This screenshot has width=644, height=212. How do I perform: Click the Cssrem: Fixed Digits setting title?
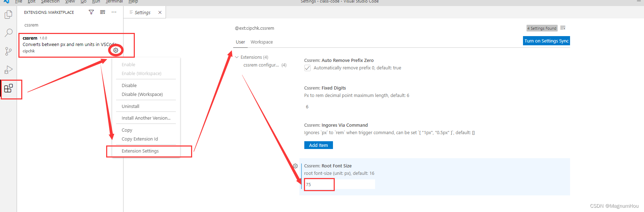325,88
